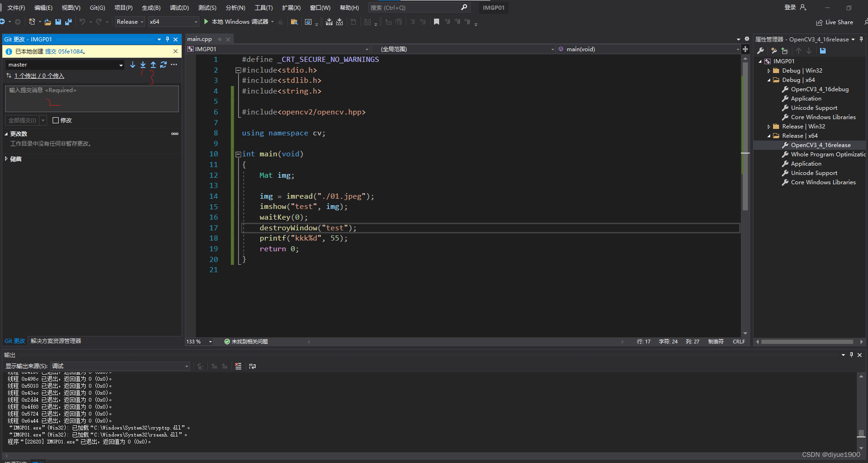868x463 pixels.
Task: Click the Find in Files icon in toolbar
Action: (294, 22)
